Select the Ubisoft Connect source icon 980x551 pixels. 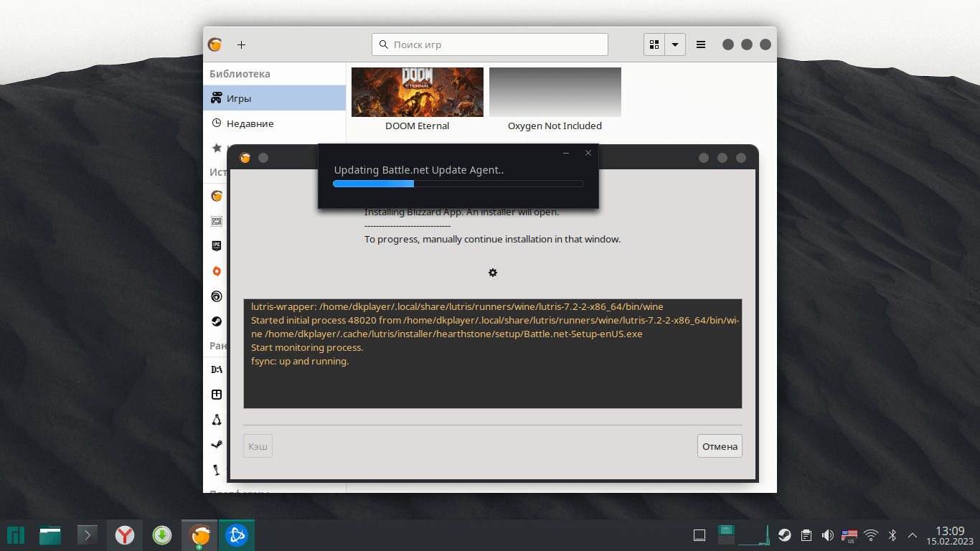click(x=216, y=296)
